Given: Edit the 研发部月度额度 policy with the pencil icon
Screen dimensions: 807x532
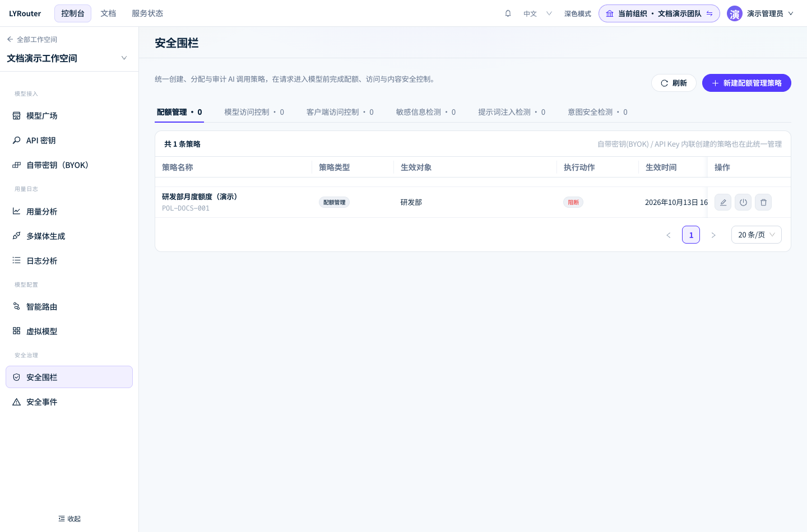Looking at the screenshot, I should click(x=723, y=202).
